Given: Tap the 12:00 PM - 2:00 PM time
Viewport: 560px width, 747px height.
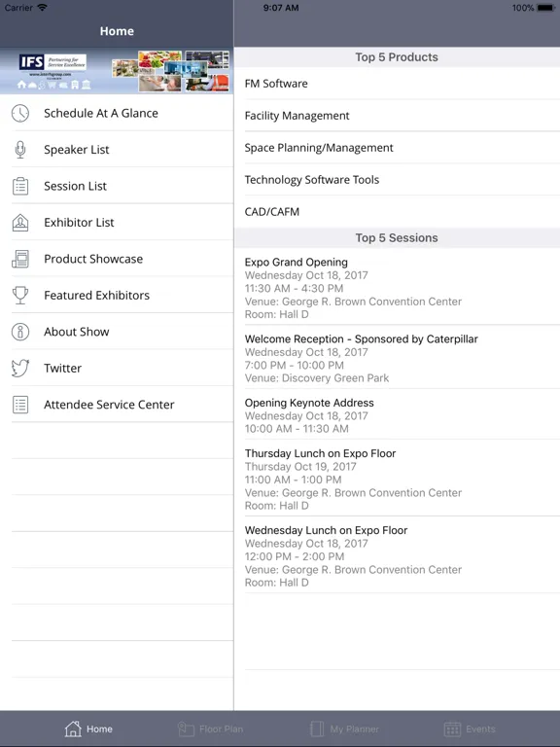Looking at the screenshot, I should tap(294, 556).
